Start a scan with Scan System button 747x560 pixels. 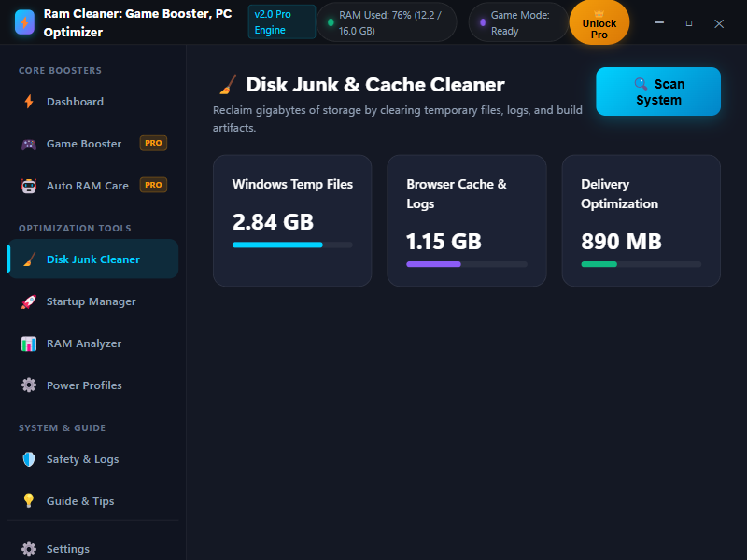(658, 91)
